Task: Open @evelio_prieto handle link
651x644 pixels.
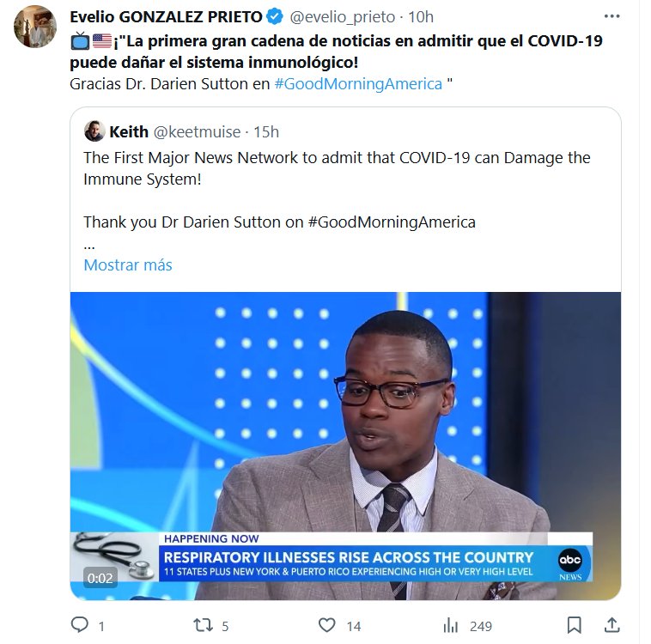Action: (x=343, y=17)
